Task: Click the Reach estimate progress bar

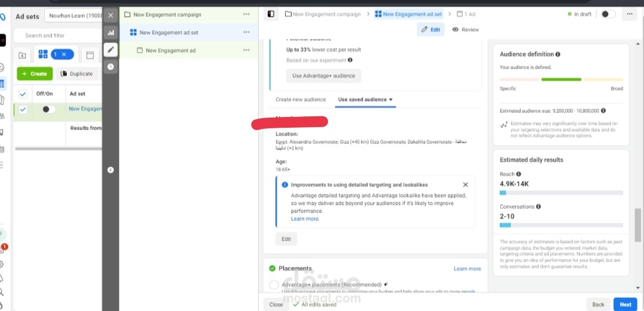Action: pos(561,193)
